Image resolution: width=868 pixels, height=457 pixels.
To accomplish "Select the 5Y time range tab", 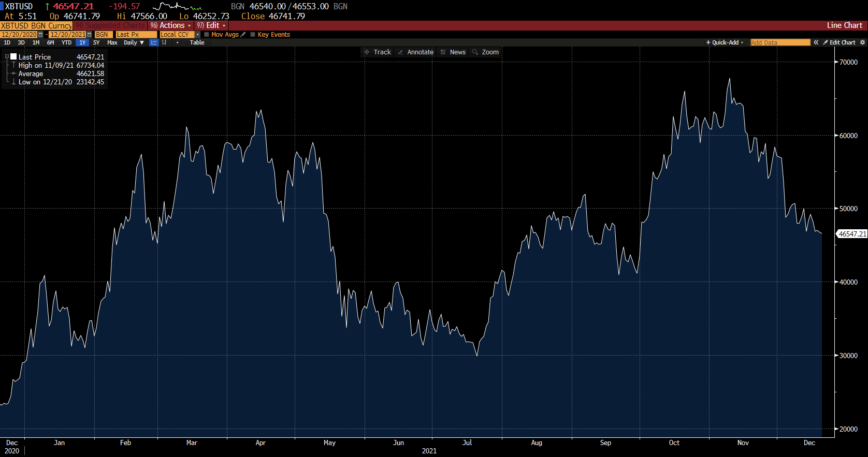I will click(x=96, y=42).
